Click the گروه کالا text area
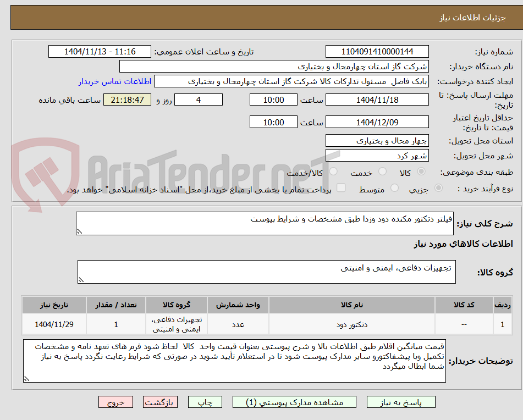Image resolution: width=523 pixels, height=420 pixels. [267, 272]
